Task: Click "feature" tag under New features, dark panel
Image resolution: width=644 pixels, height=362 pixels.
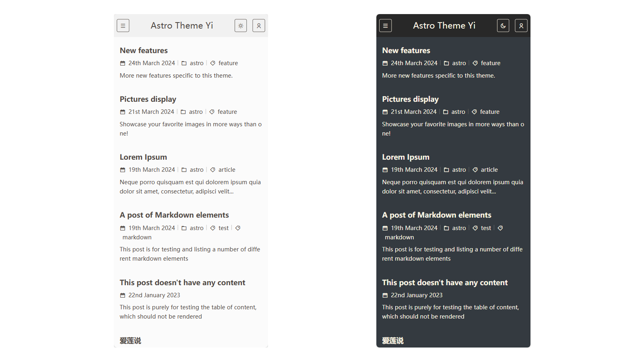Action: coord(490,63)
